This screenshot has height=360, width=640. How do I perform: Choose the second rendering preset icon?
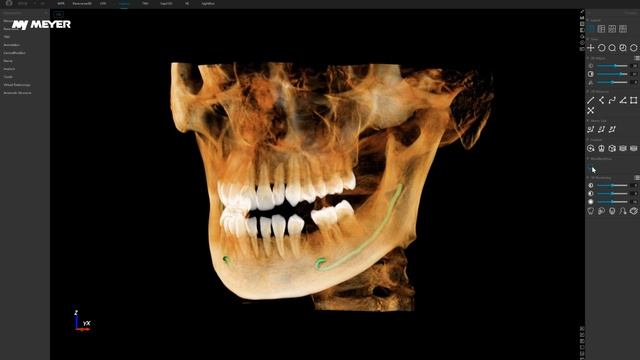pos(601,211)
